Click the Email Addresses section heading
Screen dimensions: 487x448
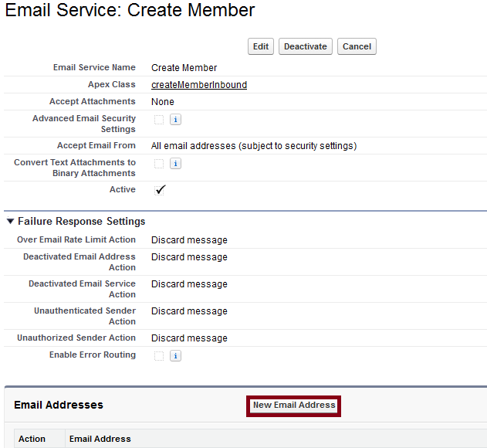59,405
